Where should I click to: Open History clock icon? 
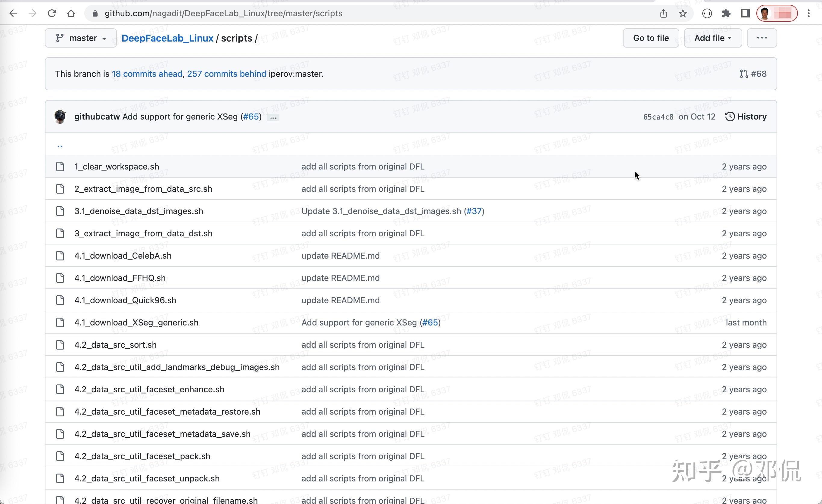(x=730, y=117)
